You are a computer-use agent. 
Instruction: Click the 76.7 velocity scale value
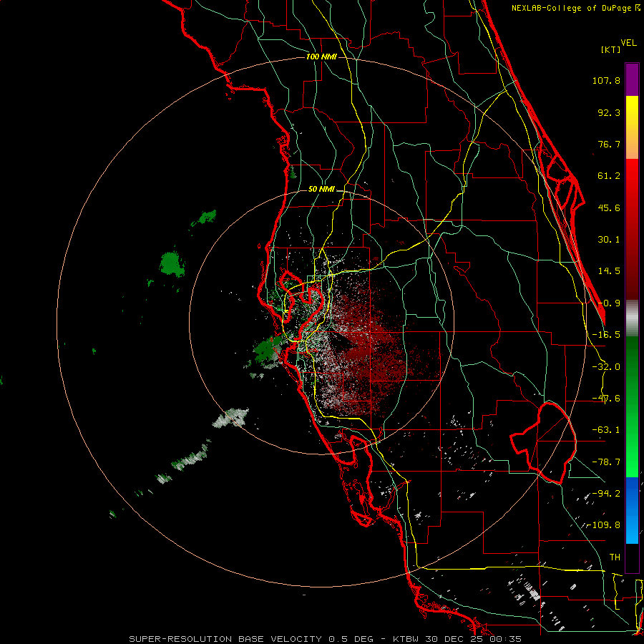pyautogui.click(x=609, y=144)
